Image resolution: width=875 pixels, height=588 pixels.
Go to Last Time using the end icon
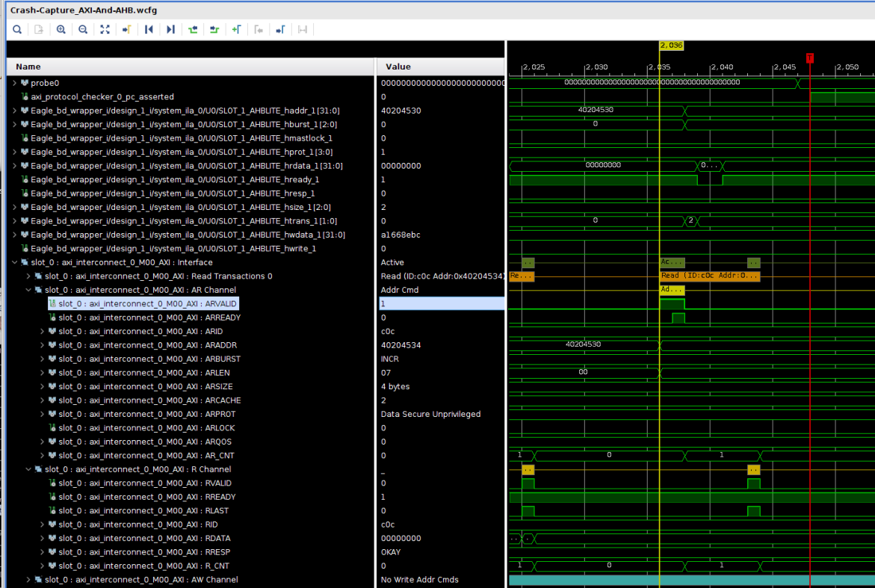(x=170, y=29)
